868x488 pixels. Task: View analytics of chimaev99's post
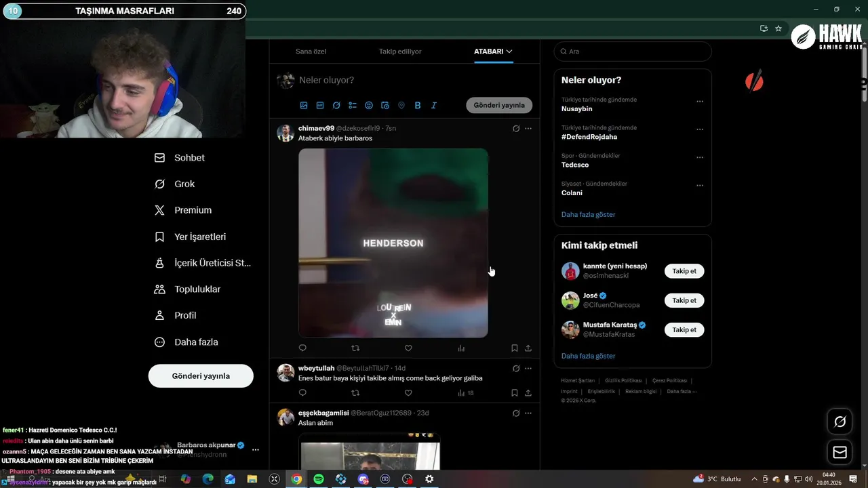[461, 348]
